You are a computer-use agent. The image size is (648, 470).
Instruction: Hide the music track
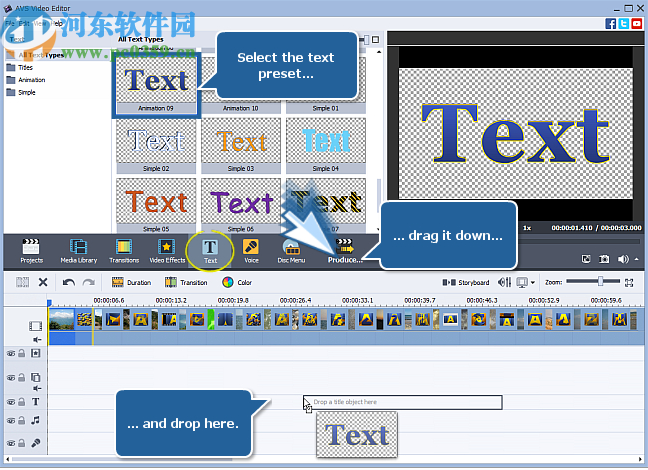click(11, 420)
